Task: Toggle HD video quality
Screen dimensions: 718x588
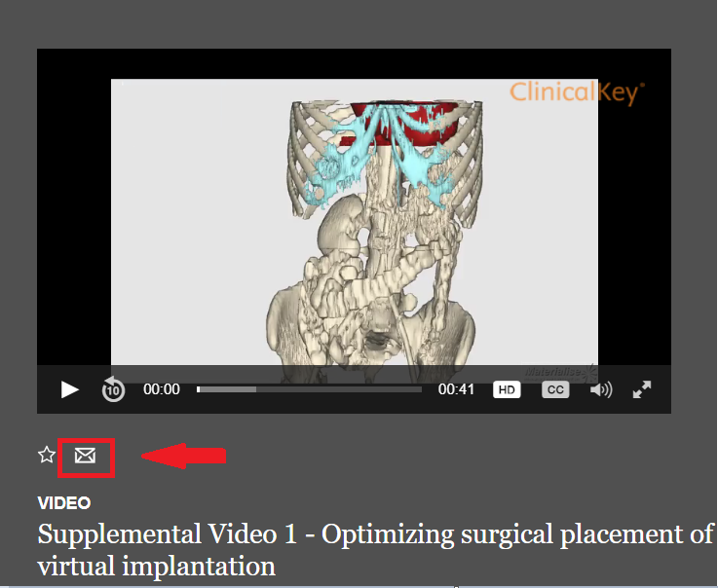Action: tap(507, 389)
